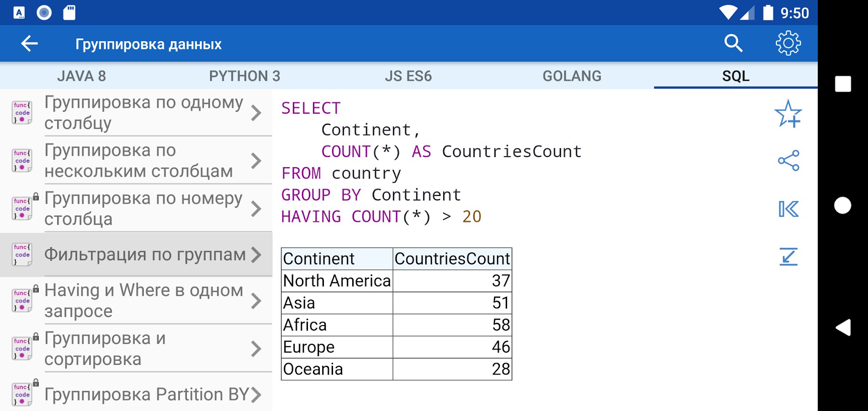Click the GROUP BY Continent line
The height and width of the screenshot is (411, 868).
[x=371, y=195]
